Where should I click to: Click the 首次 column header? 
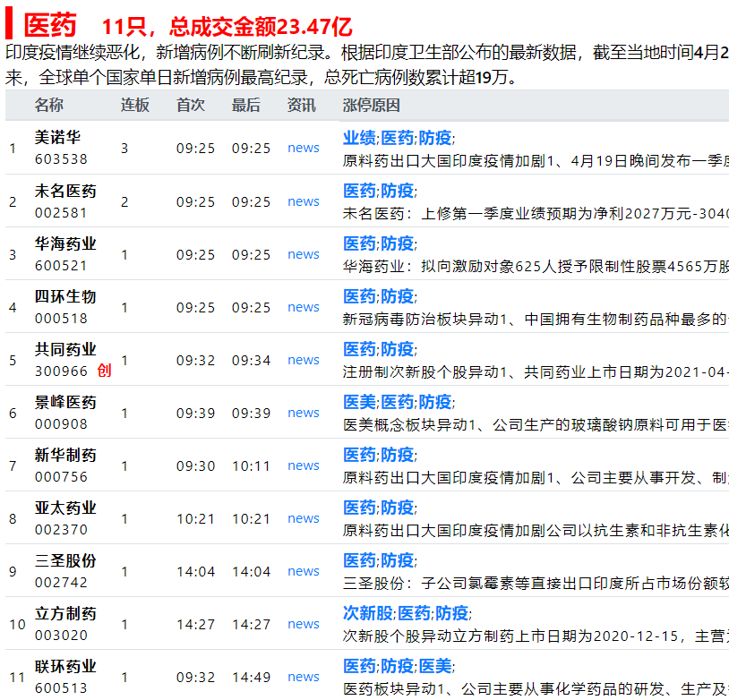pyautogui.click(x=191, y=106)
